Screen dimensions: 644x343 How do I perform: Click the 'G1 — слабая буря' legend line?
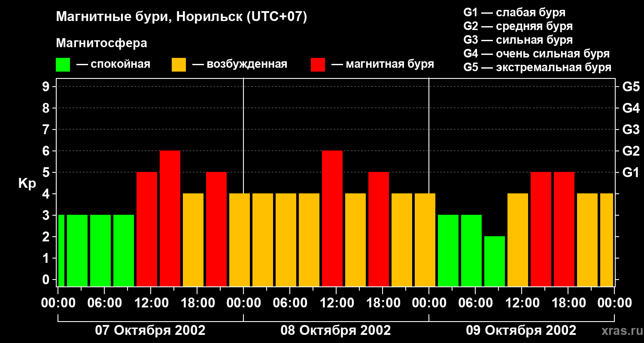[x=514, y=12]
